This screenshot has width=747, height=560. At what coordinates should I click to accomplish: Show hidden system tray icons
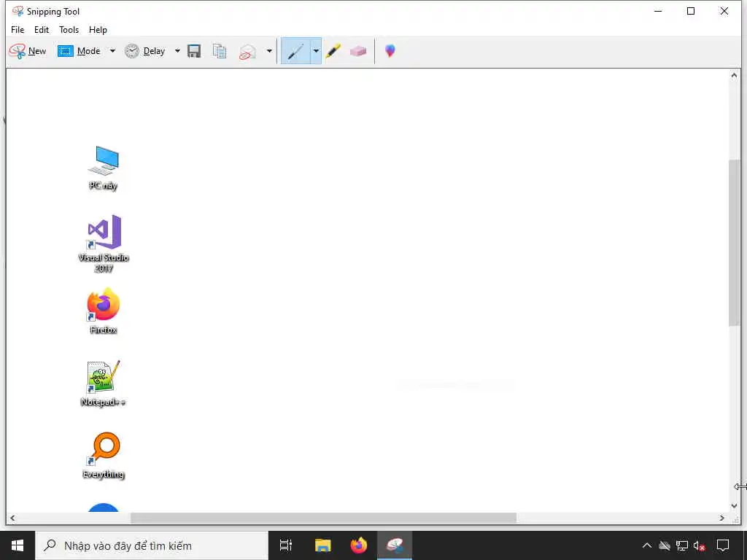click(646, 545)
